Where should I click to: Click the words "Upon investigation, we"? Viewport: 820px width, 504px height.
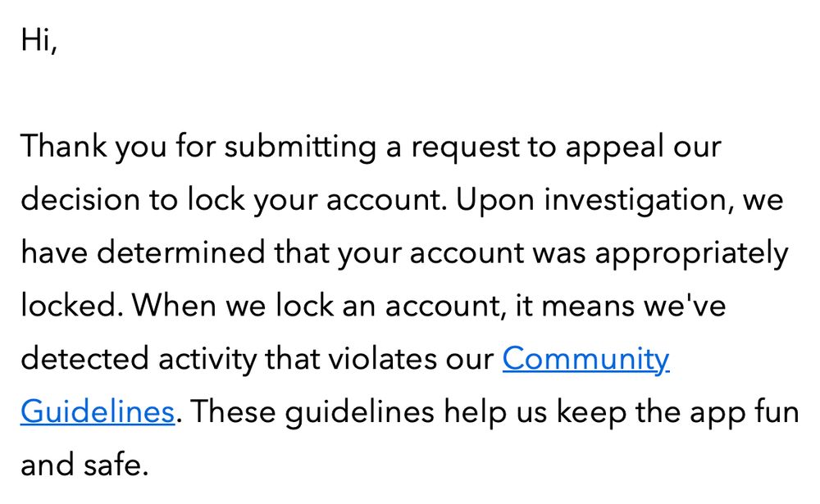coord(620,200)
